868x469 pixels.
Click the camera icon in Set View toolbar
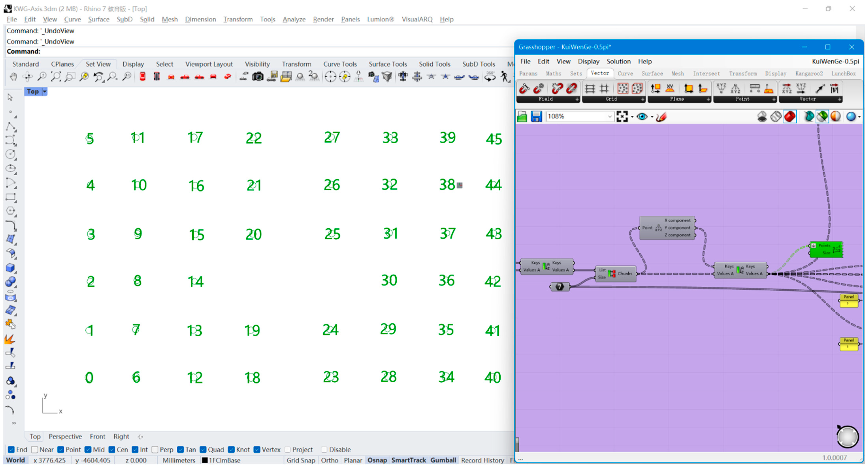[258, 77]
